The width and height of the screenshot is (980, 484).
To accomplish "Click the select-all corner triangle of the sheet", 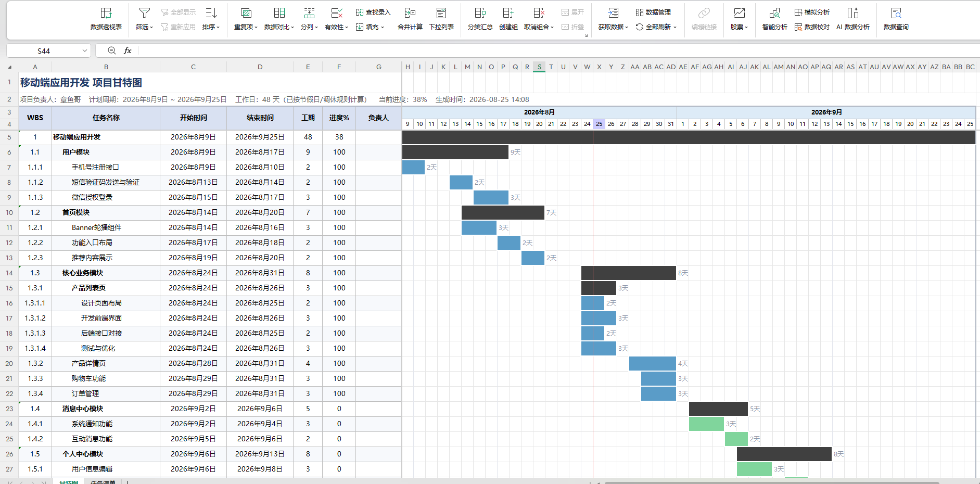I will [9, 67].
